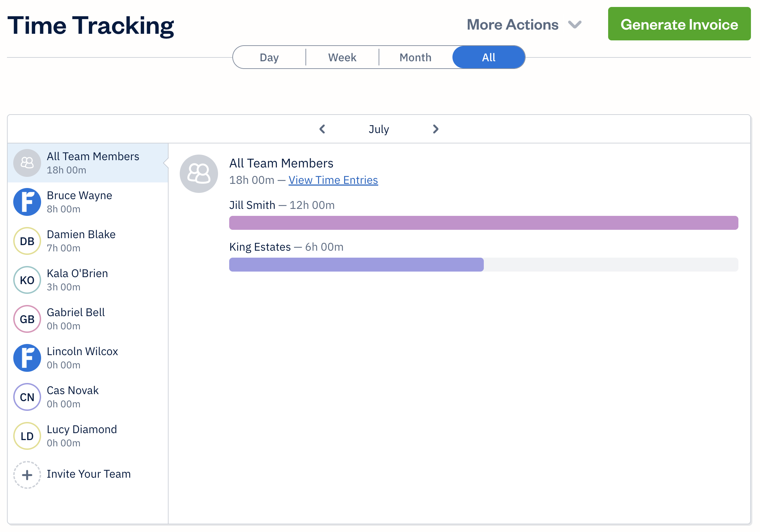The height and width of the screenshot is (532, 760).
Task: Switch to the Month view tab
Action: (x=416, y=57)
